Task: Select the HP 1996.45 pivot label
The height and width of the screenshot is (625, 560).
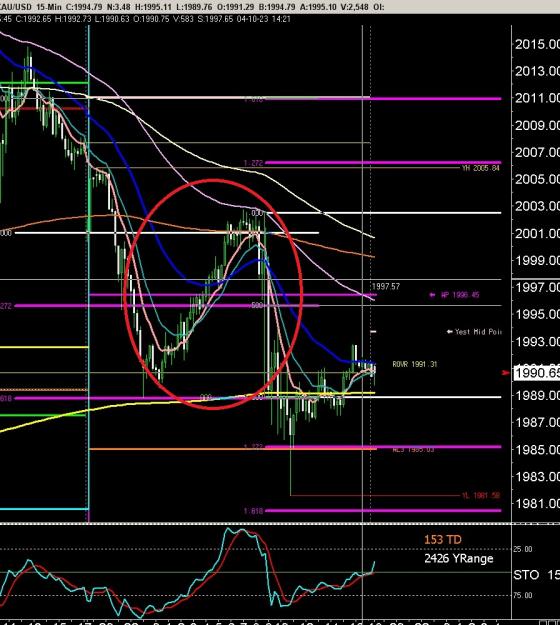Action: tap(460, 295)
